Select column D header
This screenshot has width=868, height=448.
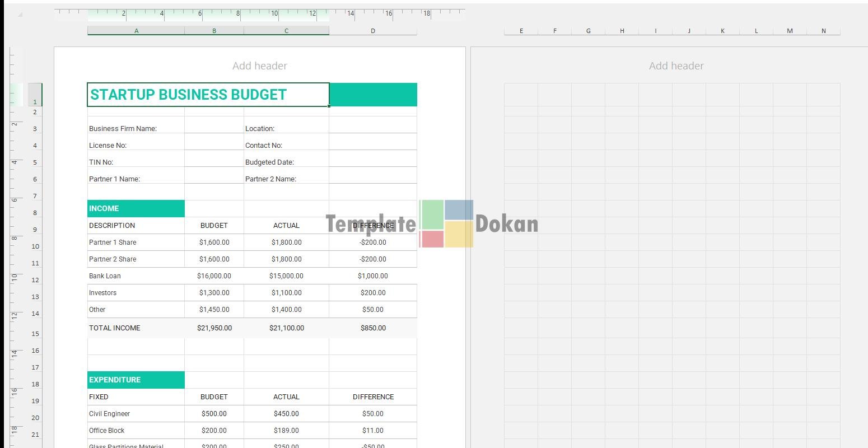pos(372,31)
